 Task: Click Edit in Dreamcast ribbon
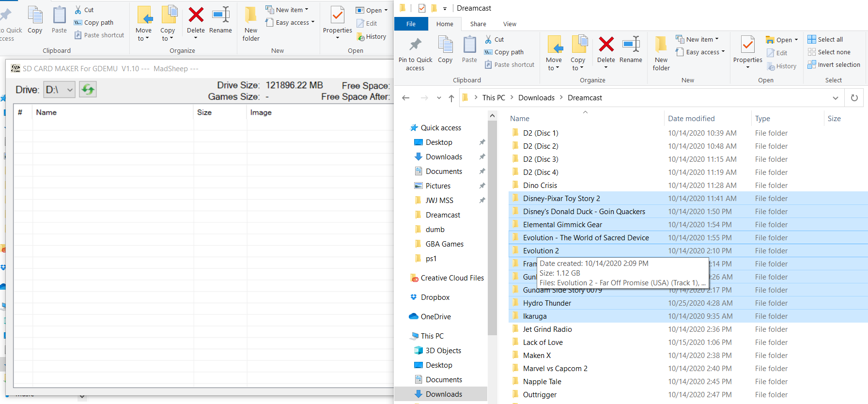[x=777, y=53]
